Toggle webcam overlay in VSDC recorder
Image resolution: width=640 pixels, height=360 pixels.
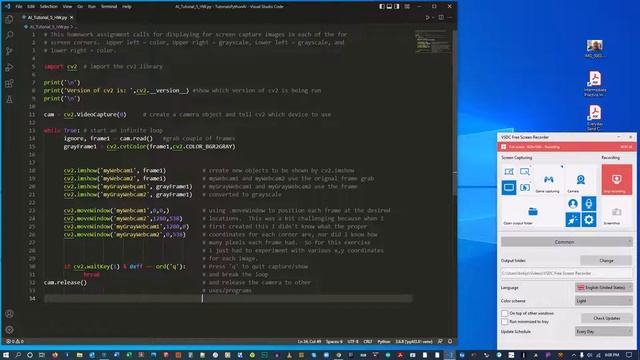(573, 203)
